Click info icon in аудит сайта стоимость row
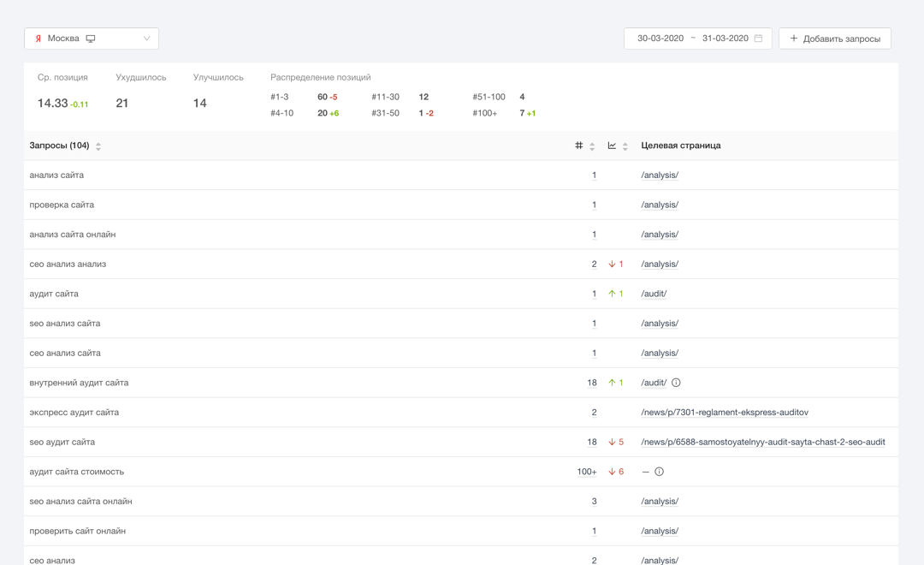 coord(659,472)
